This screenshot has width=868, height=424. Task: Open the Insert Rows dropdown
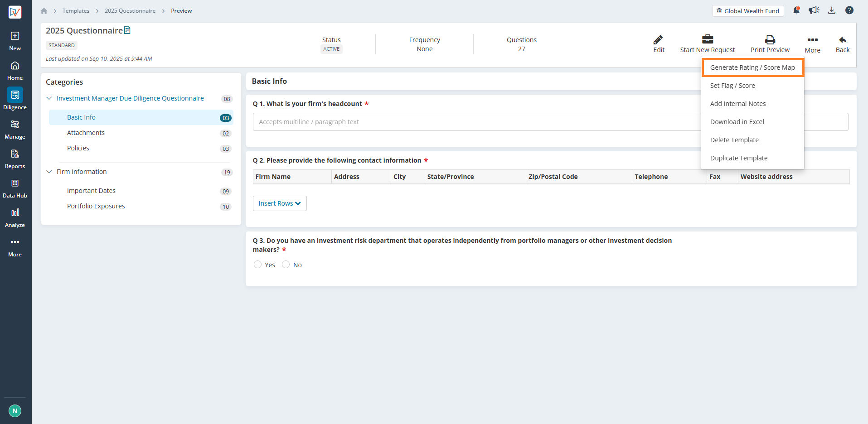280,203
